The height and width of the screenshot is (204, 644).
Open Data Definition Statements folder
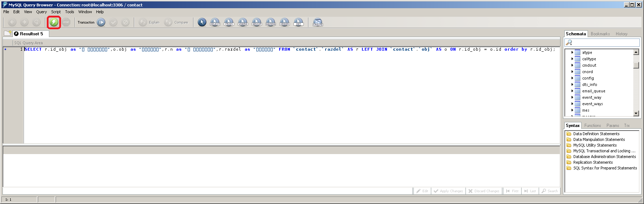tap(596, 134)
